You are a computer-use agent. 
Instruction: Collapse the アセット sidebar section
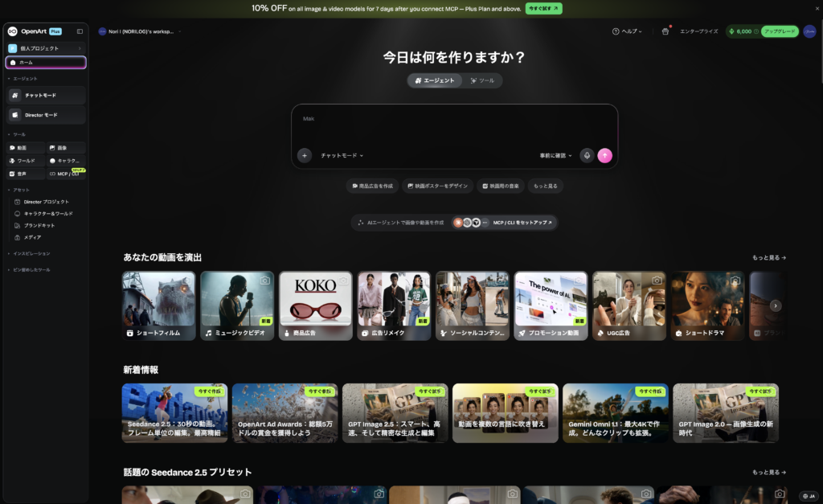click(x=19, y=190)
